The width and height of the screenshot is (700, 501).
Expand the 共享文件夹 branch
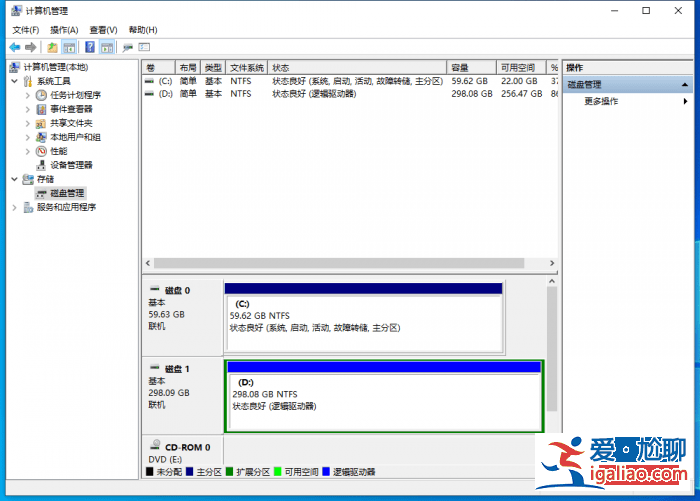point(28,123)
